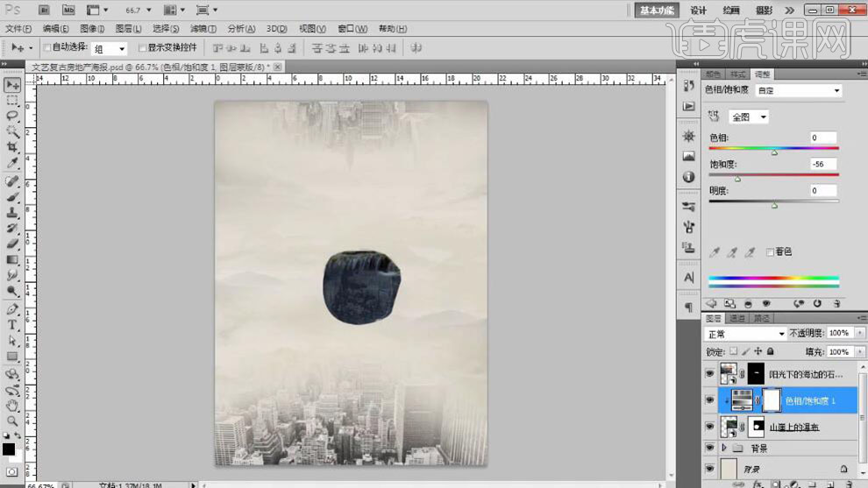Select the Eraser tool
The height and width of the screenshot is (488, 868).
12,244
